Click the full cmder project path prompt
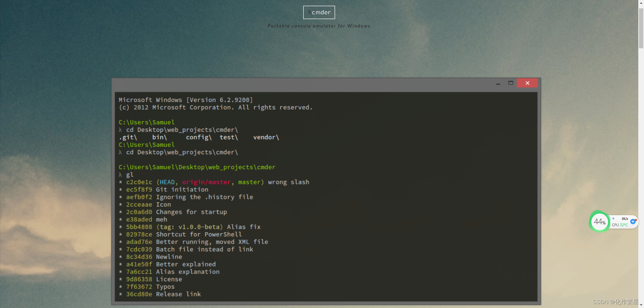The image size is (644, 308). (197, 167)
